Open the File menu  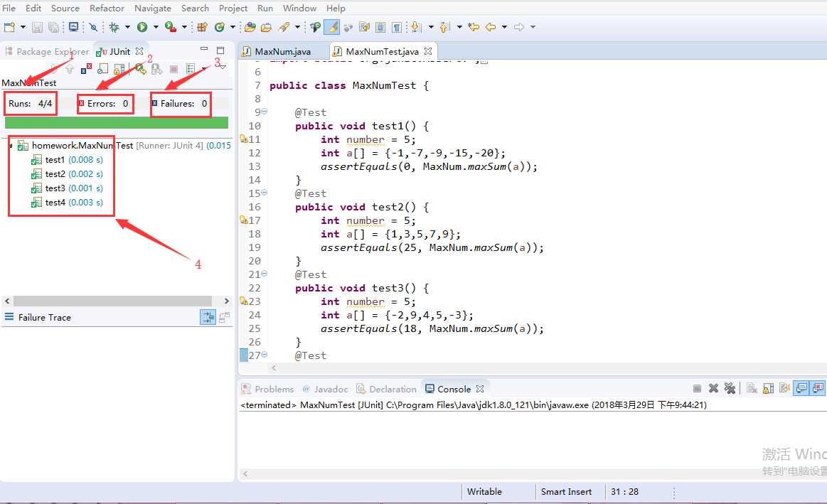(x=9, y=8)
